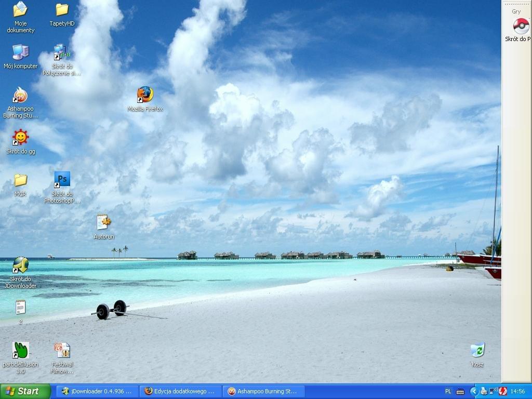Image resolution: width=532 pixels, height=399 pixels.
Task: Open the wireless network tray icon
Action: pos(493,391)
